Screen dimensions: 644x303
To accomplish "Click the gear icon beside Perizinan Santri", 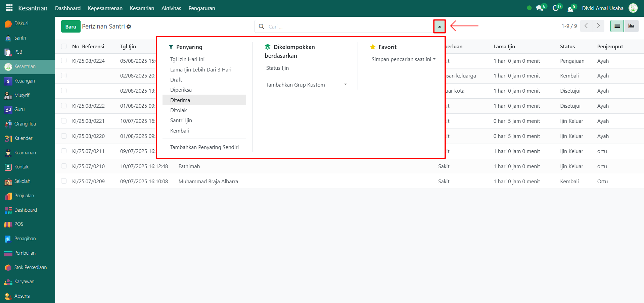I will (x=129, y=27).
